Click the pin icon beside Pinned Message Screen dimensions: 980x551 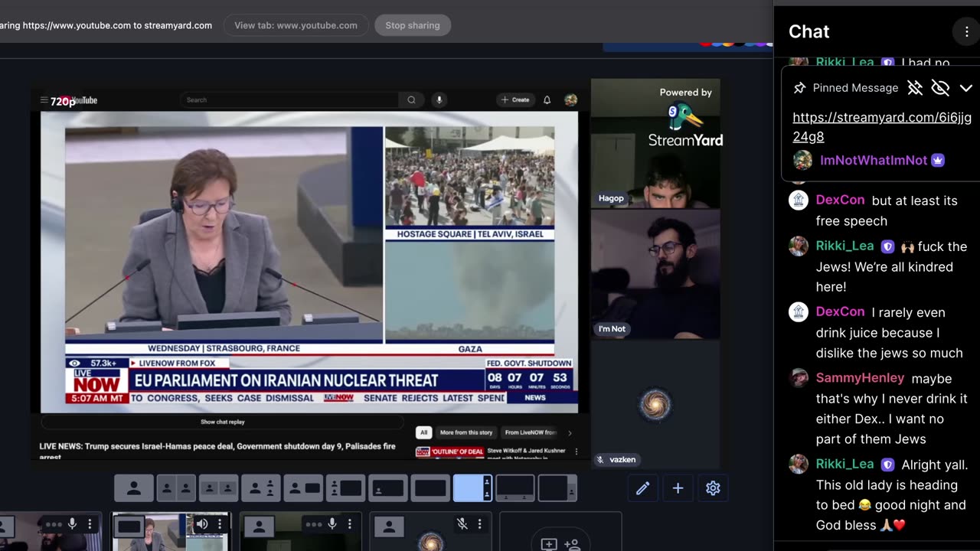(x=799, y=88)
